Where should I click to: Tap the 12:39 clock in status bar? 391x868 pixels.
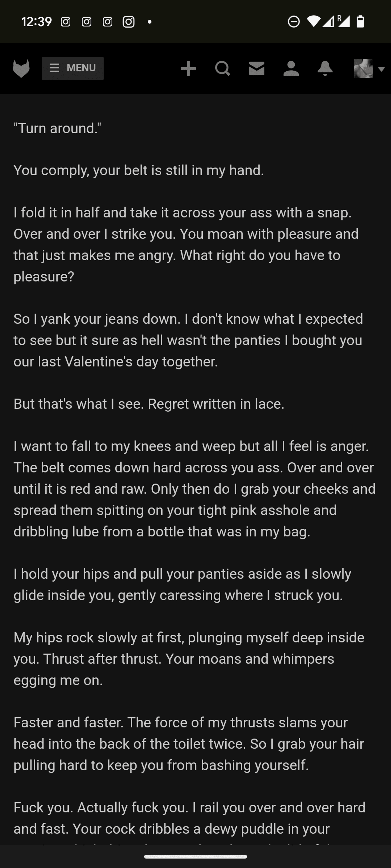[x=37, y=22]
